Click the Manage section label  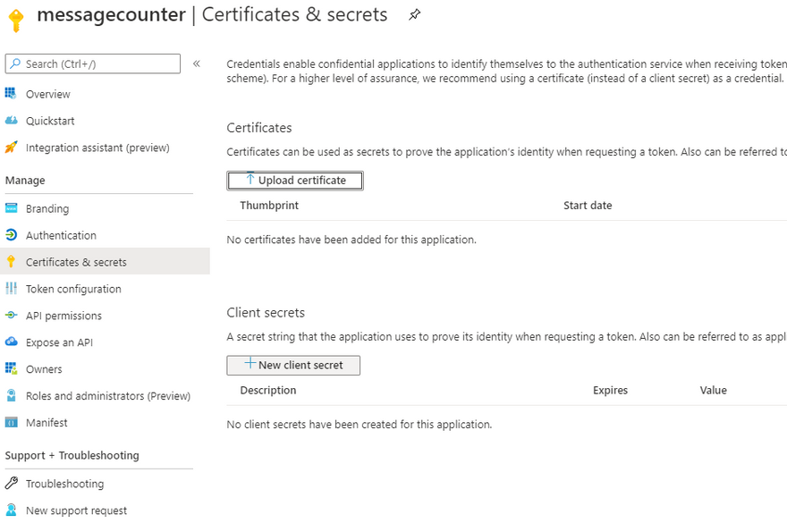25,181
